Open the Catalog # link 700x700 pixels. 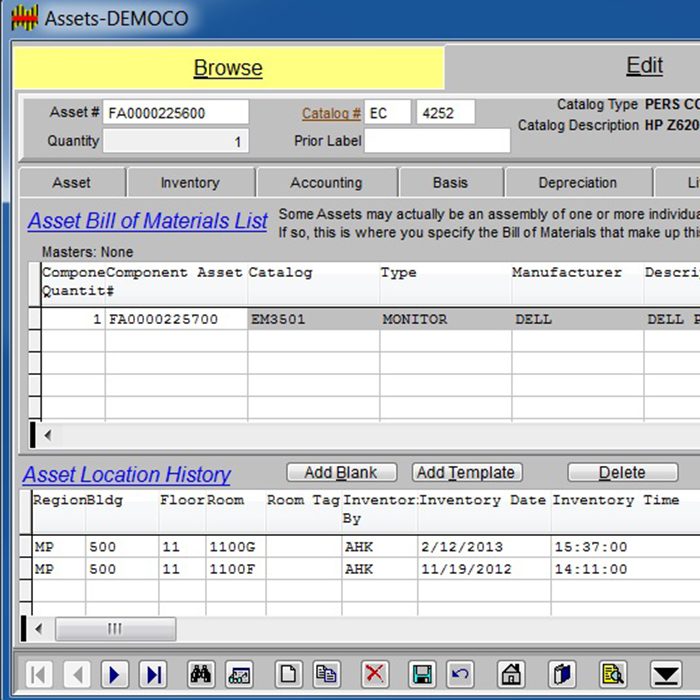331,113
